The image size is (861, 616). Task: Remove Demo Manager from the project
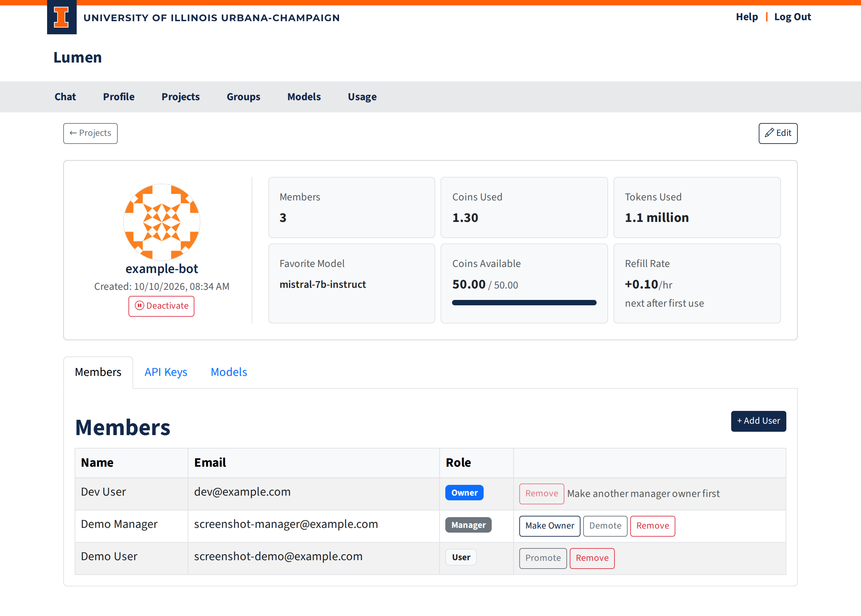click(x=652, y=526)
